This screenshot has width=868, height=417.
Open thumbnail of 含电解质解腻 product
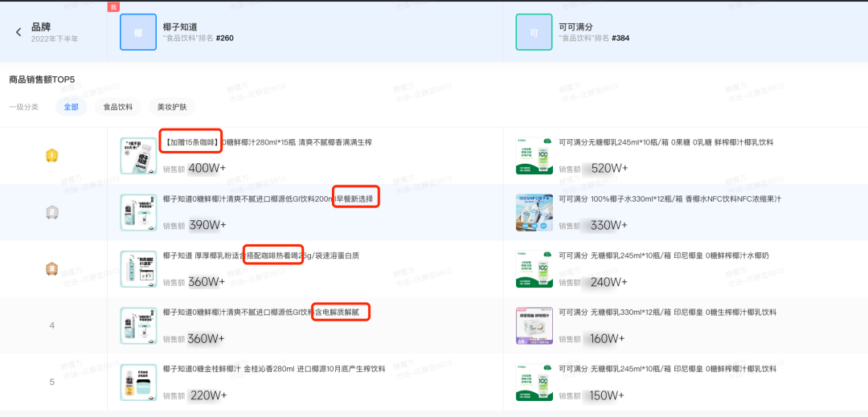(138, 326)
